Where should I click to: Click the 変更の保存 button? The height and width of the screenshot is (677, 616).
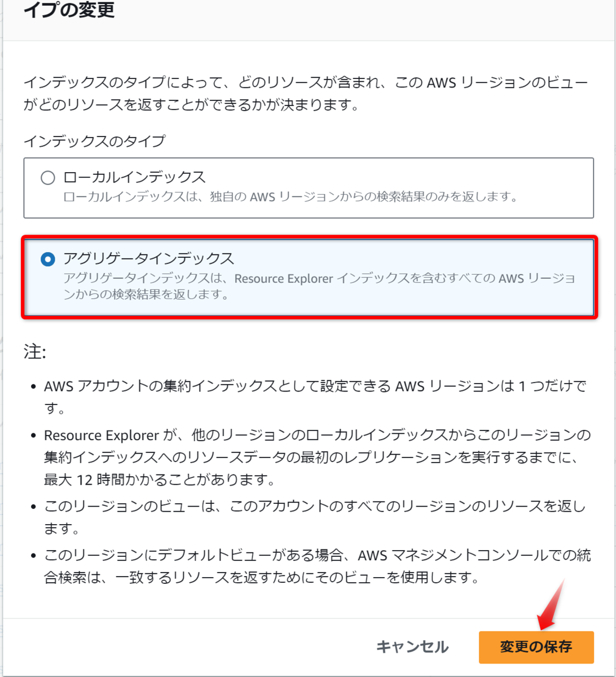click(x=536, y=647)
